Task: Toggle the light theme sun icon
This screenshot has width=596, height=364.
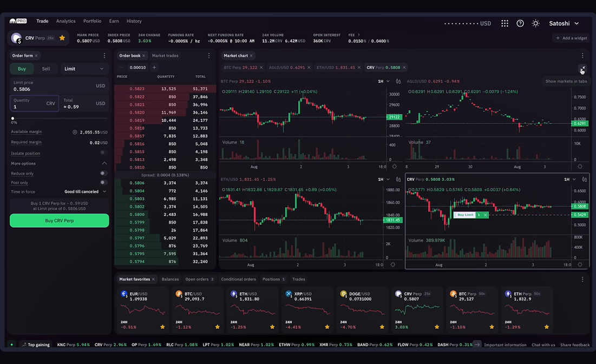Action: click(x=535, y=23)
